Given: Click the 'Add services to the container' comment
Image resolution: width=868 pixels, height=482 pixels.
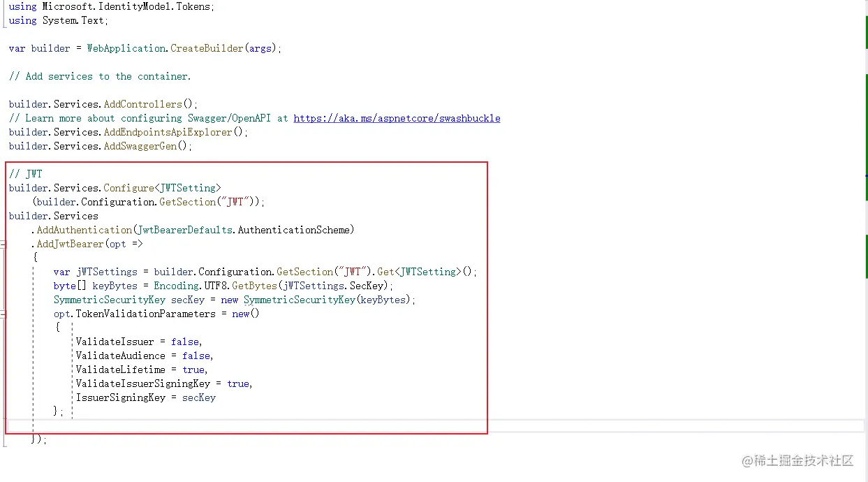Looking at the screenshot, I should tap(100, 76).
